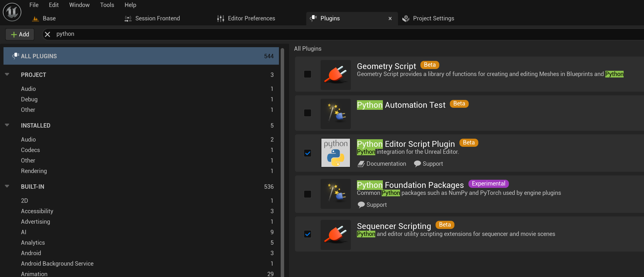Enable the Python Foundation Packages checkbox

(307, 194)
